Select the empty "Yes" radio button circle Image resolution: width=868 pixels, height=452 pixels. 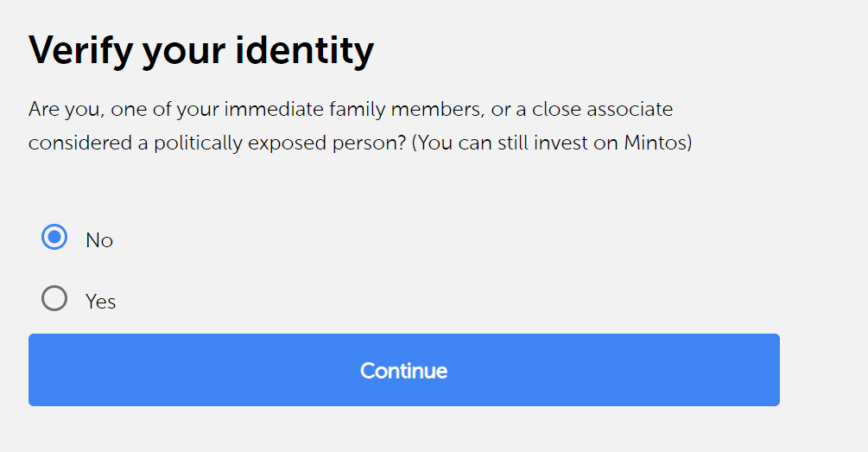point(54,299)
